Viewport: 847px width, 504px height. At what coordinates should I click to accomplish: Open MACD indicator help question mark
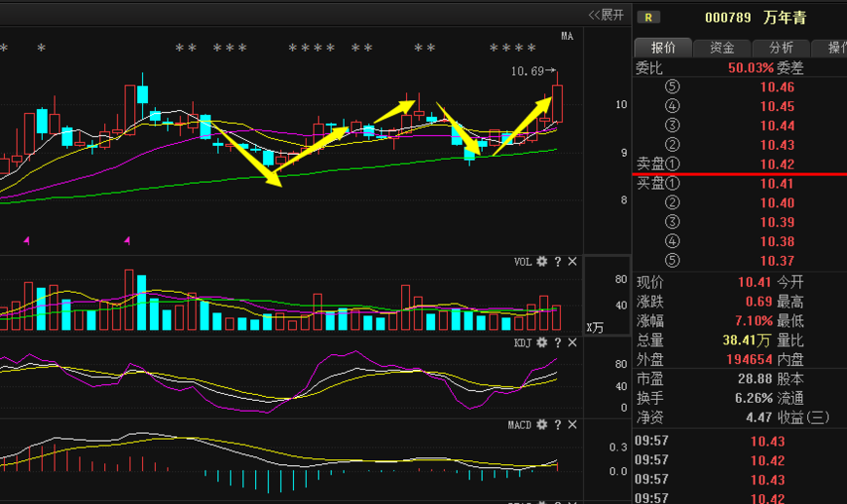tap(558, 424)
